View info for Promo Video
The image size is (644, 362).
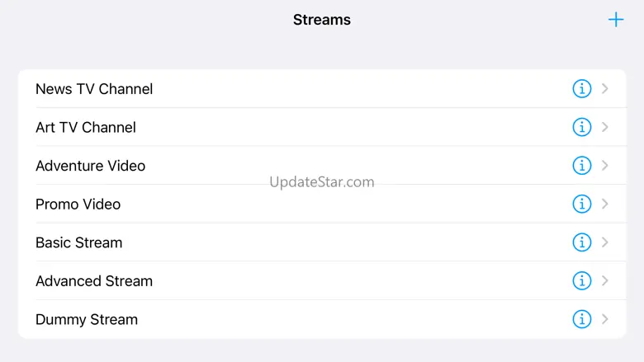point(581,204)
